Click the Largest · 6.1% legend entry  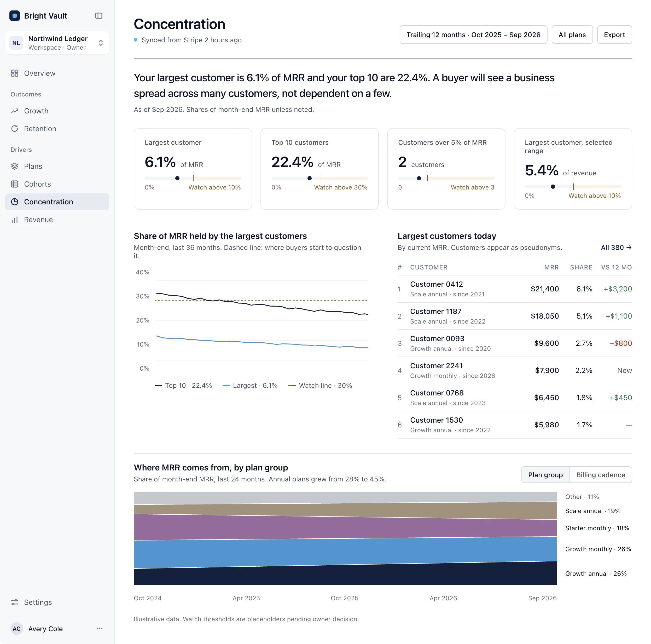click(x=250, y=386)
